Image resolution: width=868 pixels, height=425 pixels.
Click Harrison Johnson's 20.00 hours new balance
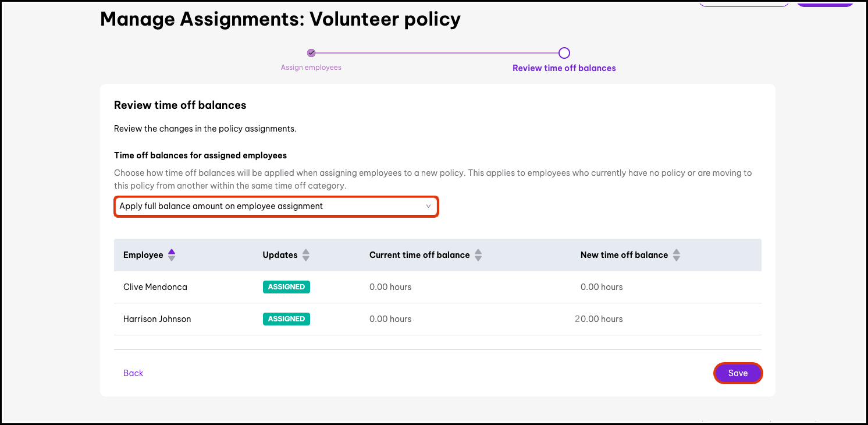point(599,319)
